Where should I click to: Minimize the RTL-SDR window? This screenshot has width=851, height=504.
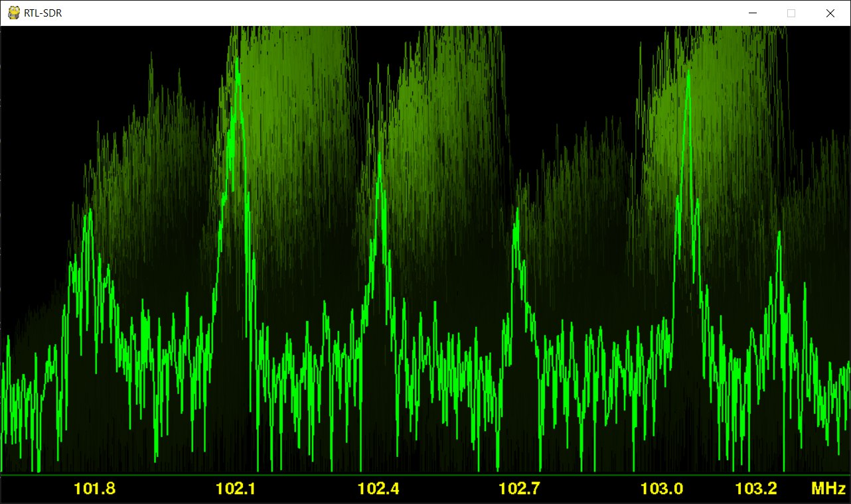coord(752,13)
